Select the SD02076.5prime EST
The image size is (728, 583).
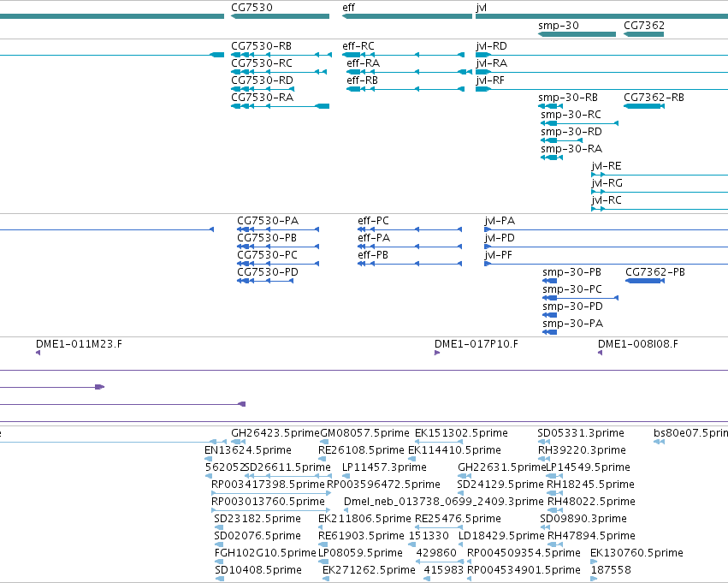click(x=218, y=545)
